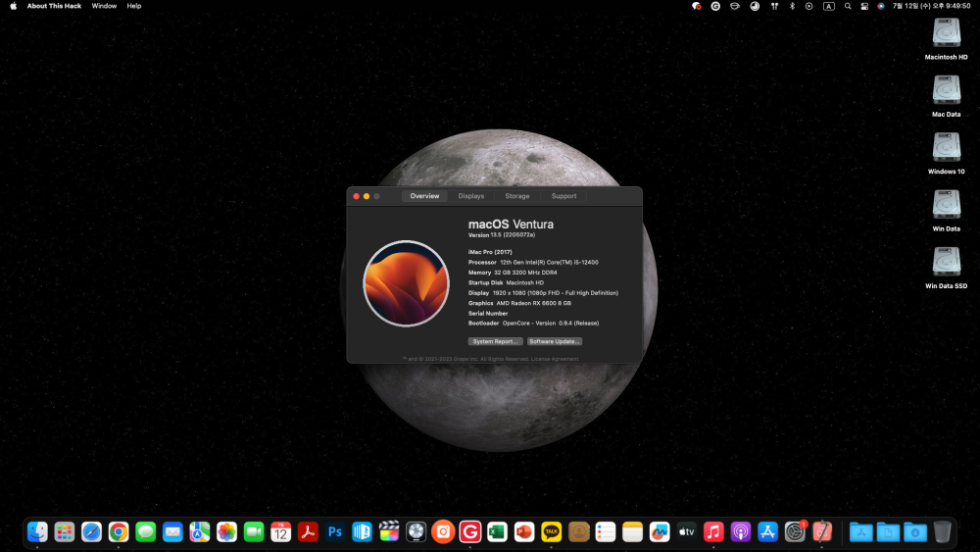Open Notes app in the dock
Viewport: 980px width, 552px height.
point(632,532)
